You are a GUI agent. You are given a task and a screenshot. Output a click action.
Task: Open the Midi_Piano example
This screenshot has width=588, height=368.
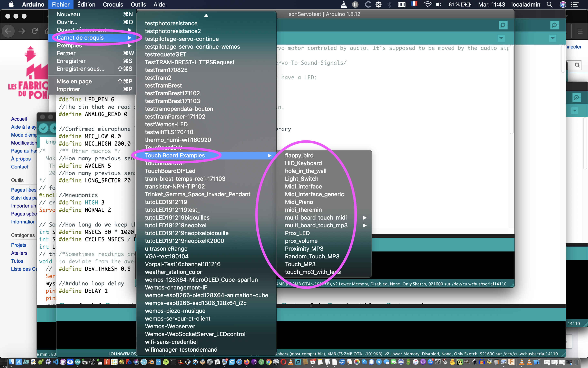click(324, 202)
